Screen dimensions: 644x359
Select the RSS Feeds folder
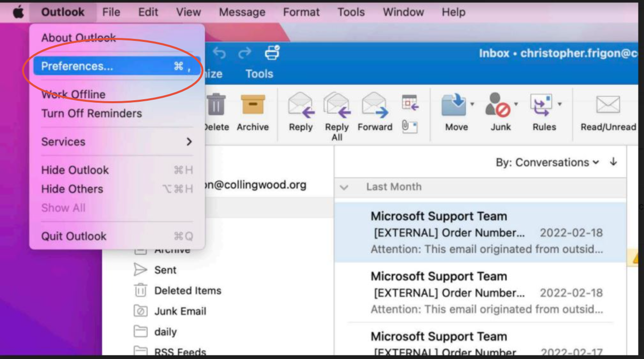(x=180, y=352)
